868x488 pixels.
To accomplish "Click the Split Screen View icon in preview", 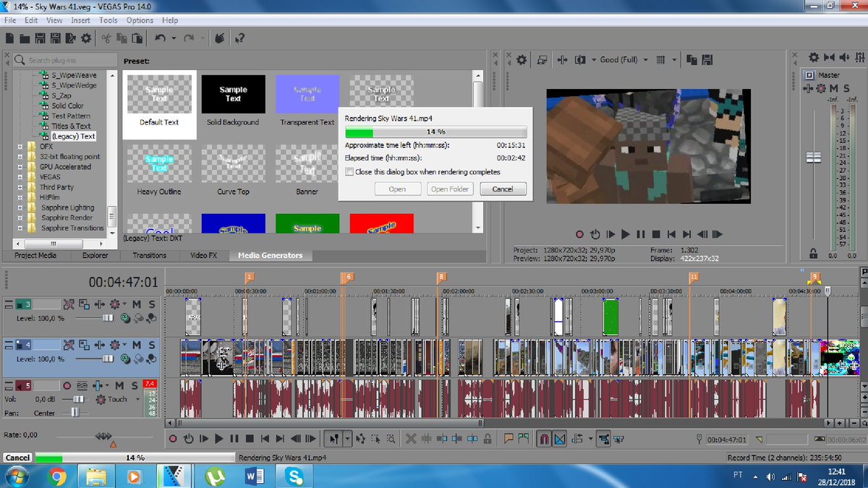I will pos(580,60).
